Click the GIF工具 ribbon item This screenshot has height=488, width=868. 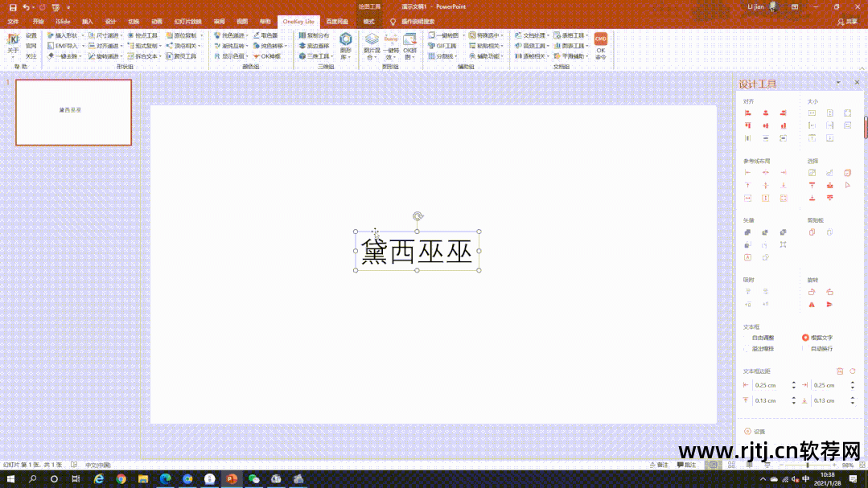[442, 46]
